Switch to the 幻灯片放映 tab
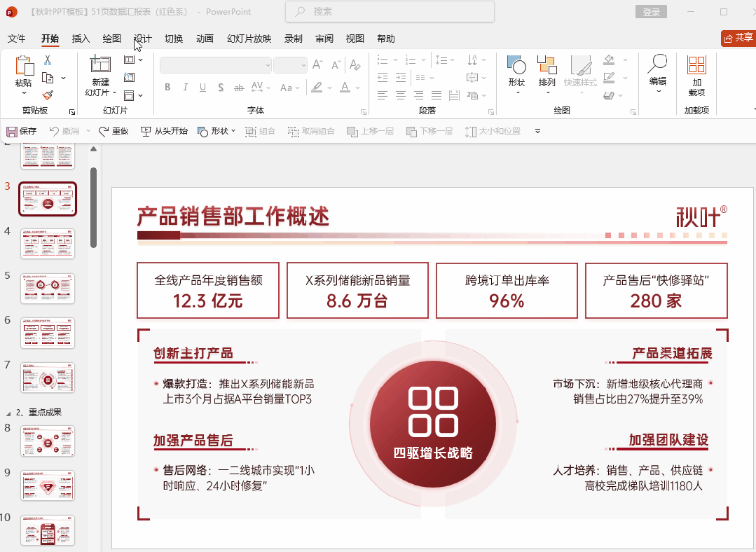Image resolution: width=756 pixels, height=552 pixels. 249,39
